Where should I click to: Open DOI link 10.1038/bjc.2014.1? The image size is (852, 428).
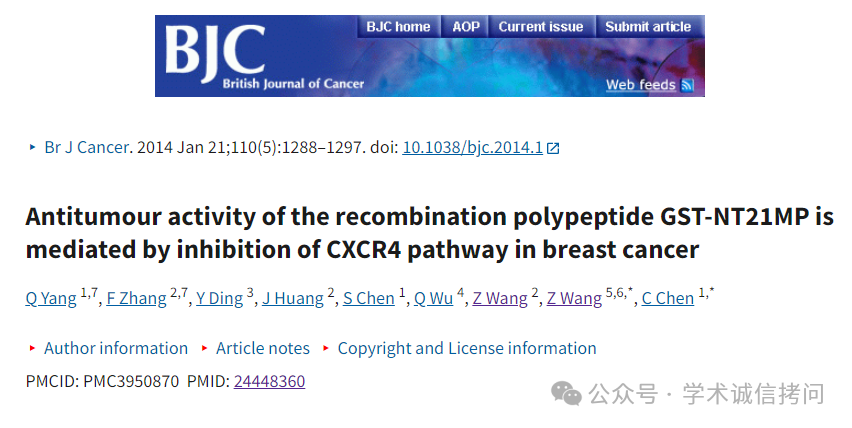(x=472, y=148)
